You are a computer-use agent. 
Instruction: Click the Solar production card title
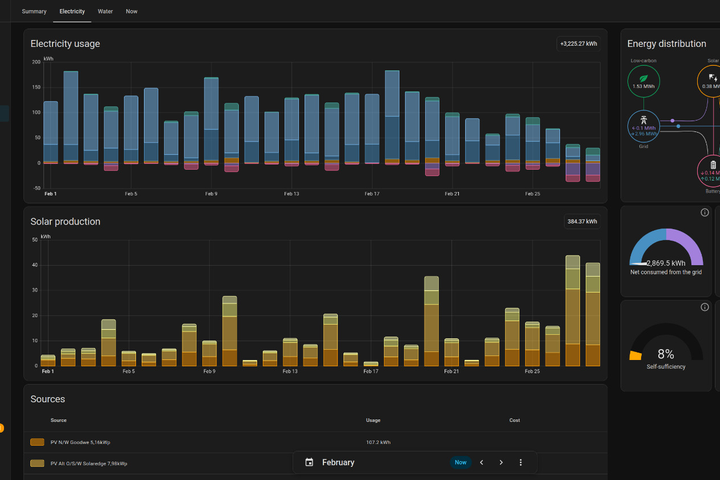[65, 221]
